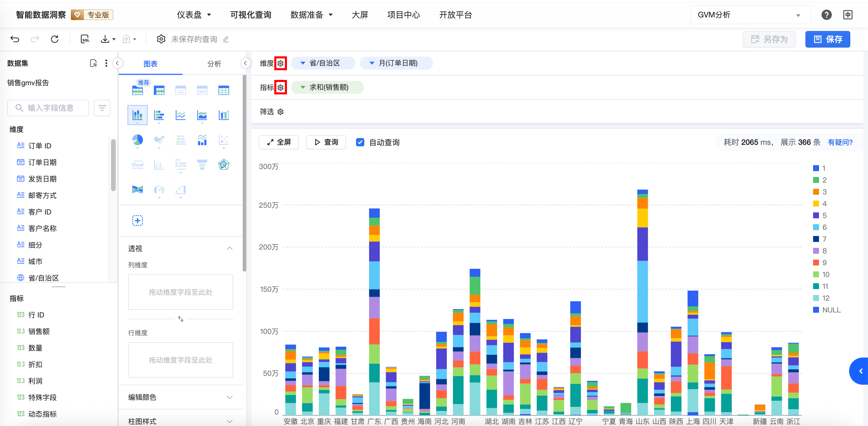
Task: Click the gear icon next to 维度
Action: (x=280, y=63)
